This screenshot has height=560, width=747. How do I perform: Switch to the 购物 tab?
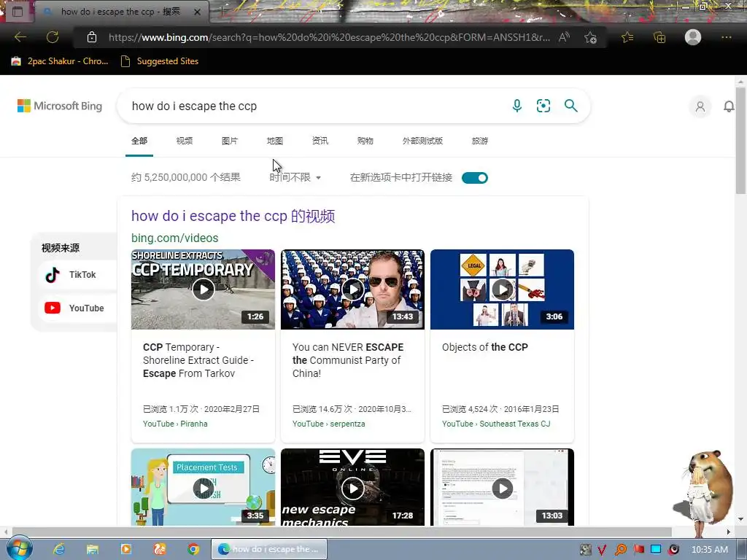click(365, 141)
